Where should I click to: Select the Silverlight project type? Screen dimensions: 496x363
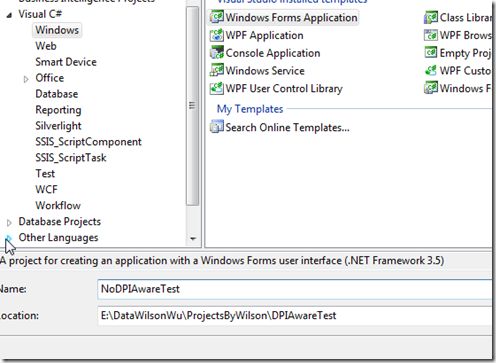tap(58, 126)
